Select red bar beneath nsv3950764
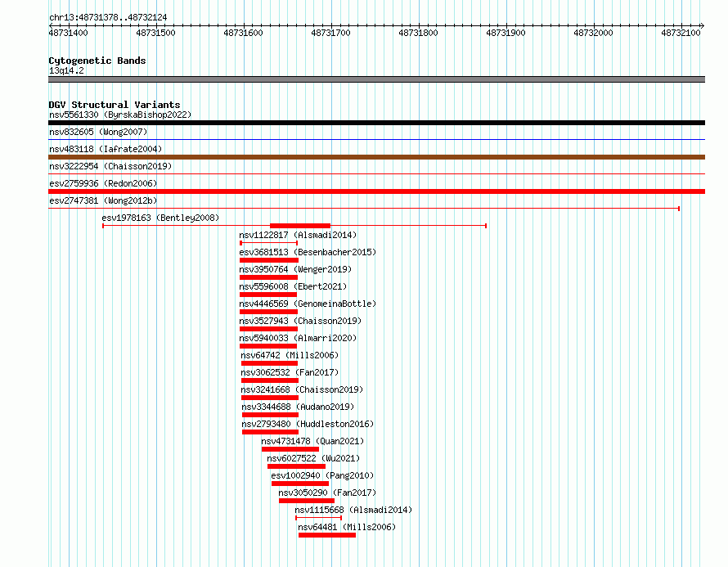This screenshot has width=728, height=567. point(269,277)
